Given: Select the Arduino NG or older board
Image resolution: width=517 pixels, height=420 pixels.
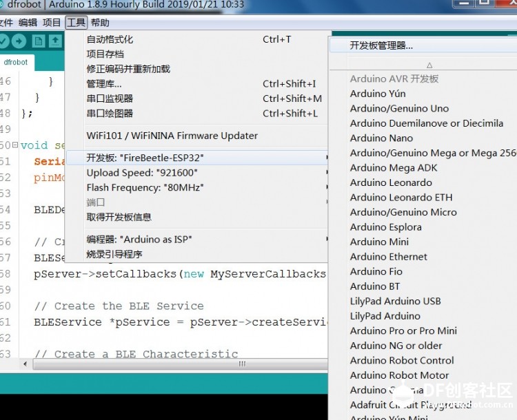Looking at the screenshot, I should [x=423, y=346].
